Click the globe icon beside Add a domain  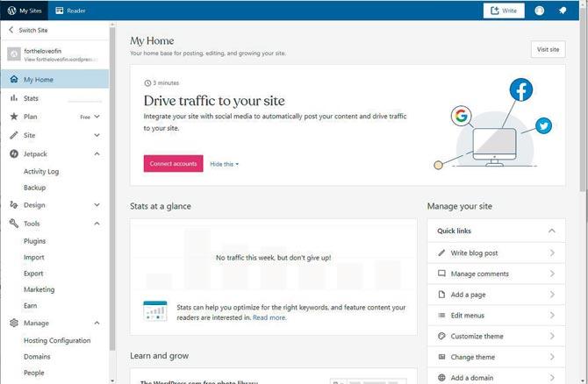point(441,378)
